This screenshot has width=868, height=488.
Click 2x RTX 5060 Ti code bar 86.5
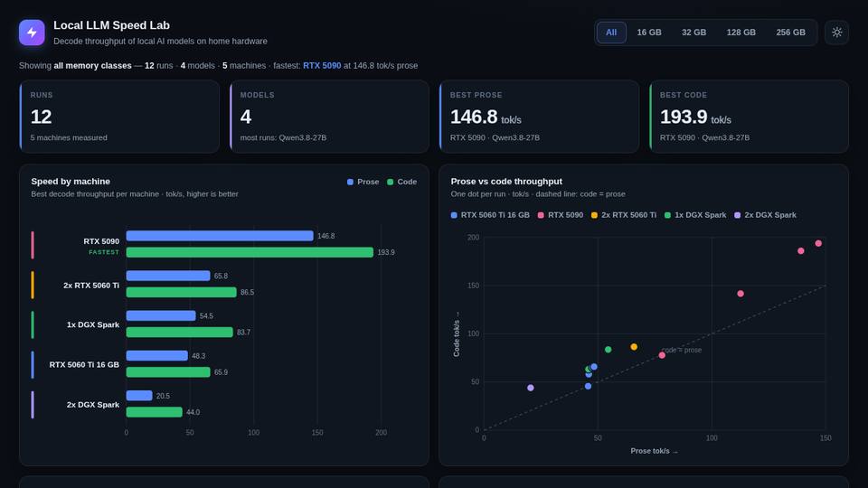(181, 292)
